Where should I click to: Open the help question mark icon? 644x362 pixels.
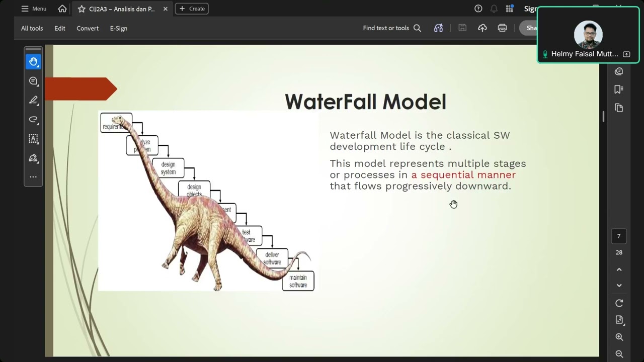pyautogui.click(x=478, y=9)
